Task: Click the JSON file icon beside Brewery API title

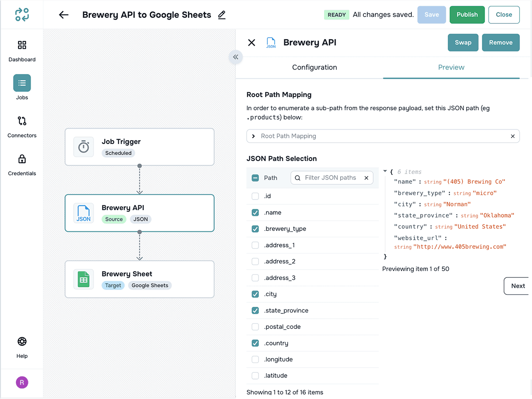Action: pos(270,43)
